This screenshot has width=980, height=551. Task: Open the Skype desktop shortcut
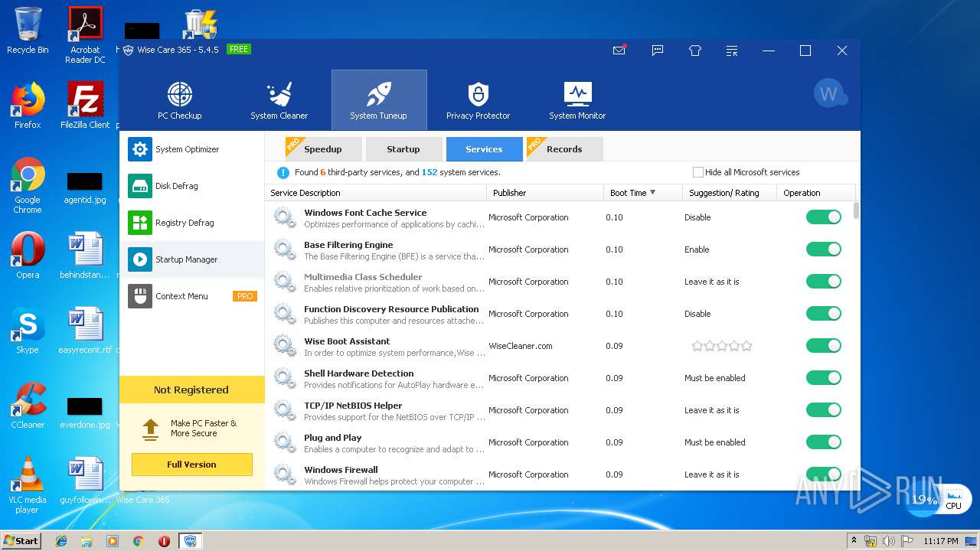[28, 331]
